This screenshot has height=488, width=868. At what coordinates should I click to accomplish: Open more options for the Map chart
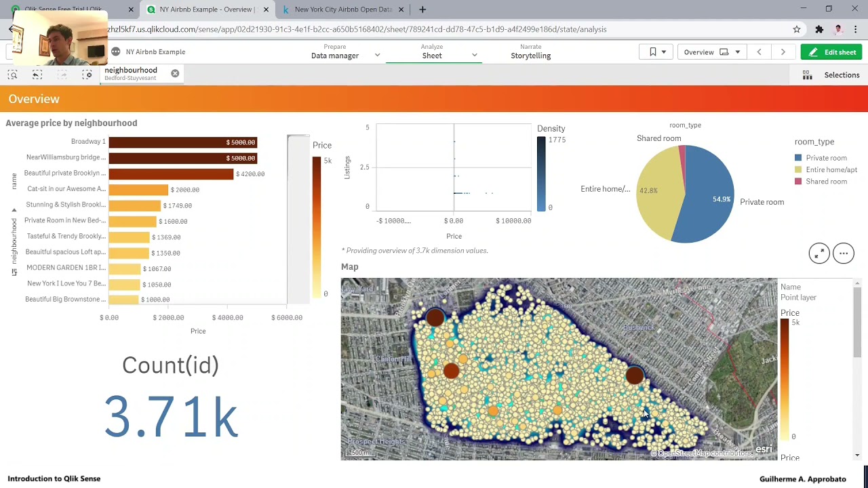click(x=844, y=253)
